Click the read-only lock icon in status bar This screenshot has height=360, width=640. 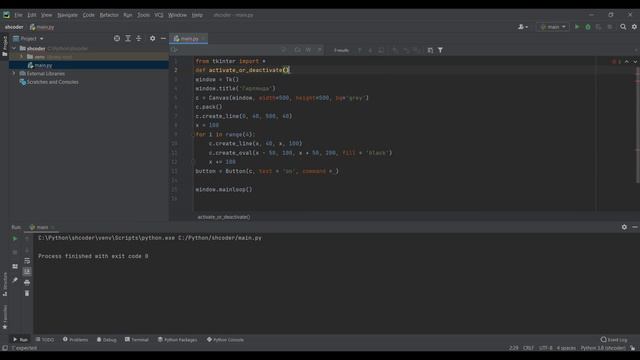point(632,348)
